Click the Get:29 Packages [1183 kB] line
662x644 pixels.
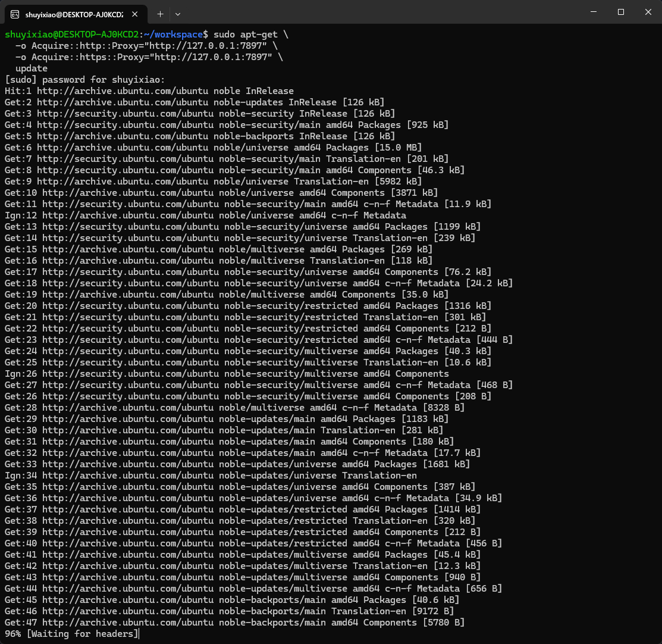click(226, 419)
